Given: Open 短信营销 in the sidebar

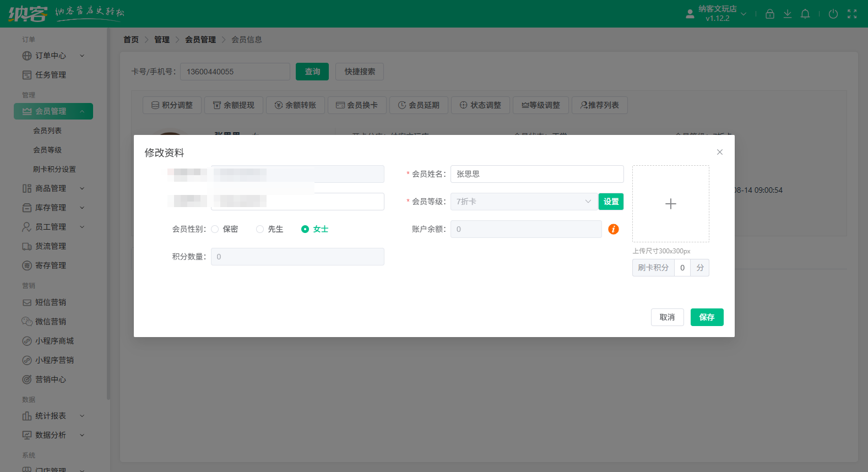Looking at the screenshot, I should tap(51, 302).
